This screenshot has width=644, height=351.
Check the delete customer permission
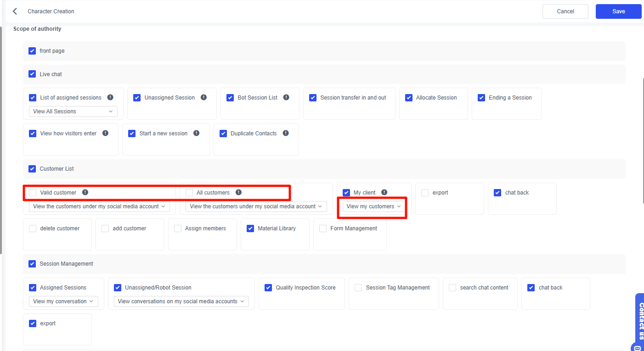[33, 228]
